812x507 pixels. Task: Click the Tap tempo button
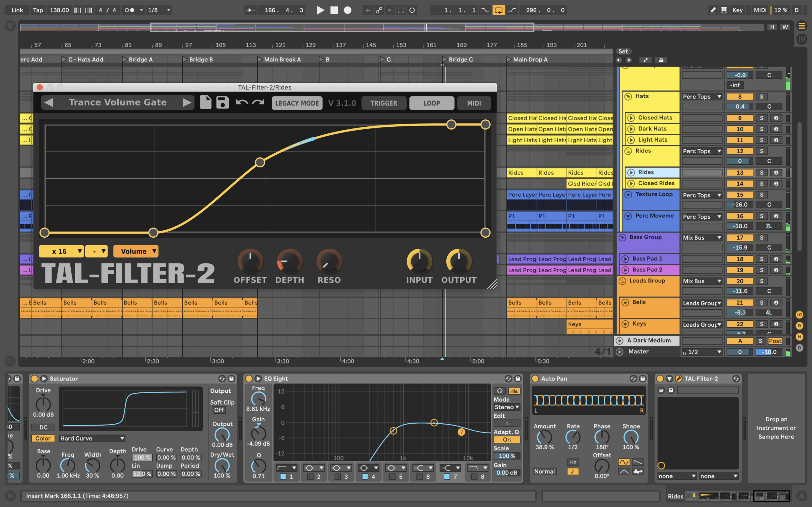tap(38, 10)
